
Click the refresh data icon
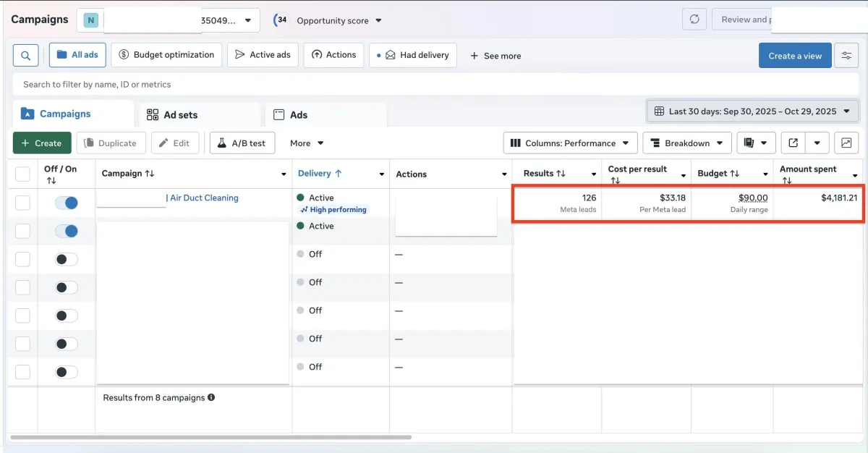click(x=694, y=20)
